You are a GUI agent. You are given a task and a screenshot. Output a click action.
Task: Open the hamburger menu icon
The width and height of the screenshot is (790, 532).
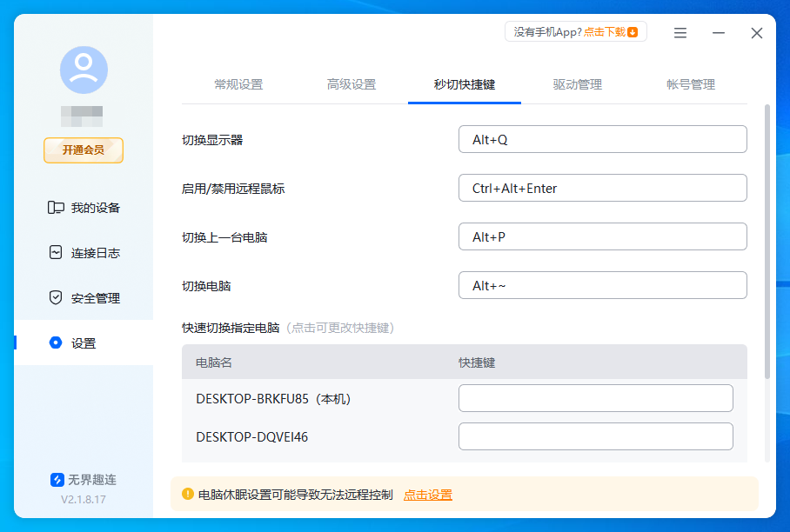point(680,33)
